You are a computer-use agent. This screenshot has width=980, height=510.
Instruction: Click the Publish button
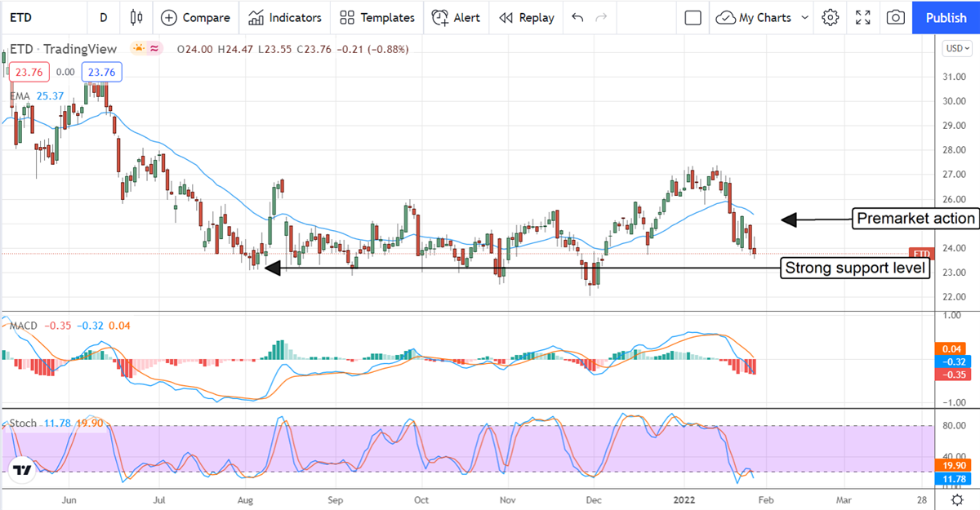pos(946,17)
